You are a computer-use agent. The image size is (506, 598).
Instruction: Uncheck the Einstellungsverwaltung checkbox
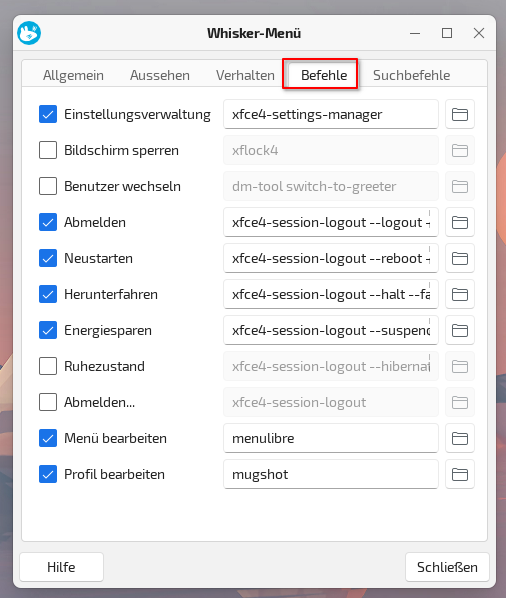[48, 114]
